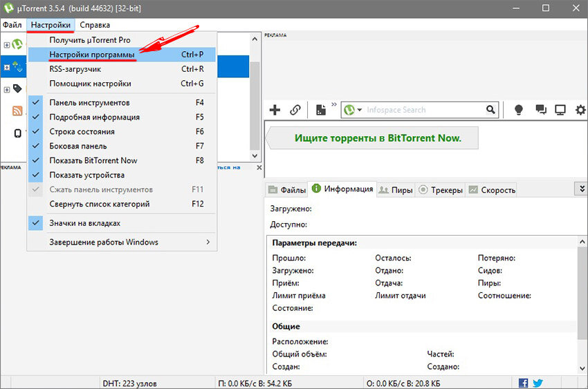
Task: Choose Помощник настройки menu entry
Action: pyautogui.click(x=122, y=84)
